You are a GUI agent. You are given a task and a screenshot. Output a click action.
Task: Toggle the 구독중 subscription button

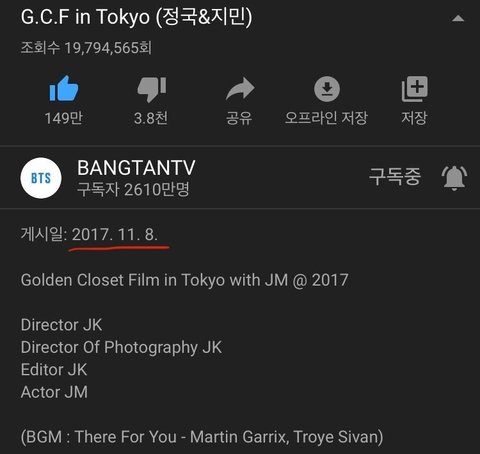tap(395, 176)
